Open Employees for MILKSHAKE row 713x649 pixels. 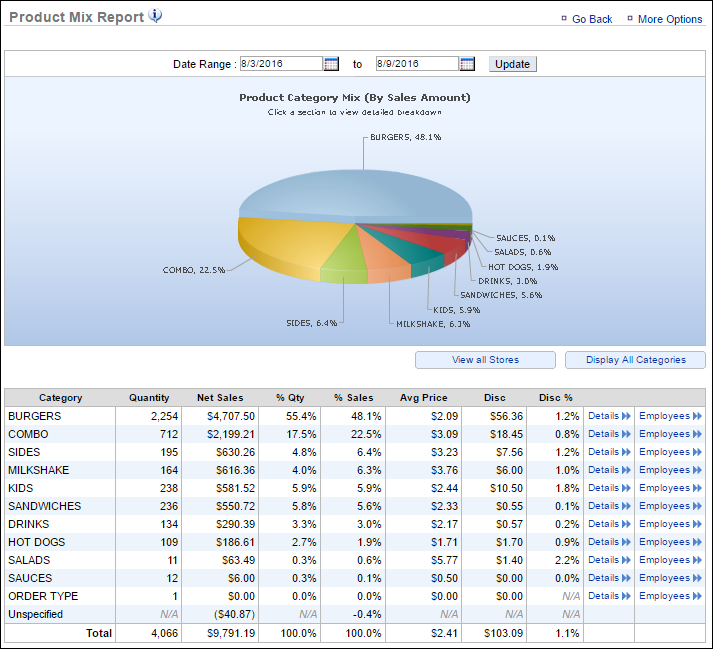670,470
